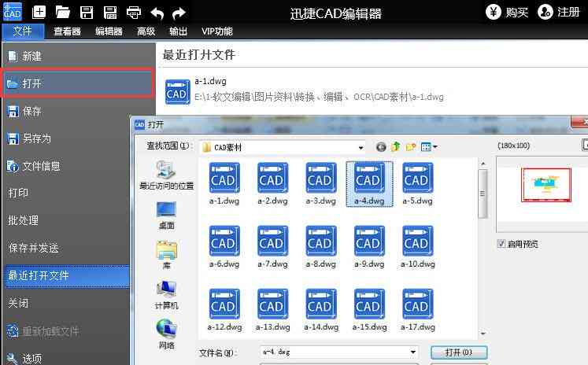Click the file list scrollbar thumb
The height and width of the screenshot is (365, 588).
[x=483, y=194]
